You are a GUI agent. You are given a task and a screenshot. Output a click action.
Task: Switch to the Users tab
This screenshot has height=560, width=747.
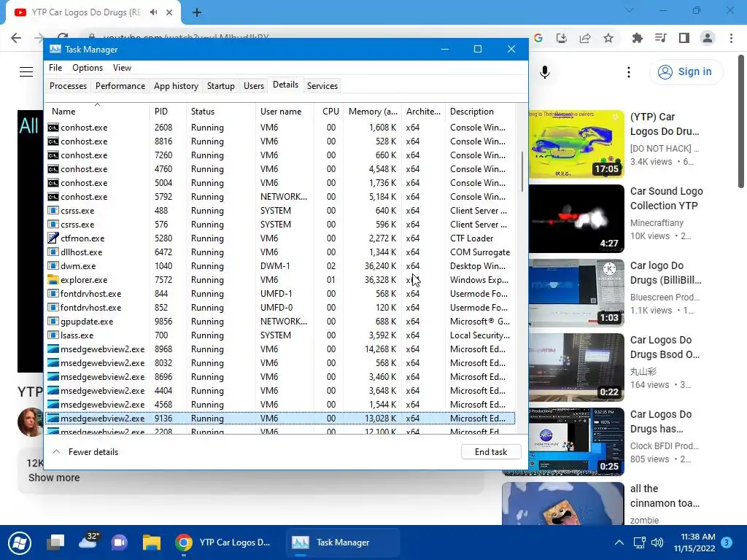pyautogui.click(x=253, y=86)
